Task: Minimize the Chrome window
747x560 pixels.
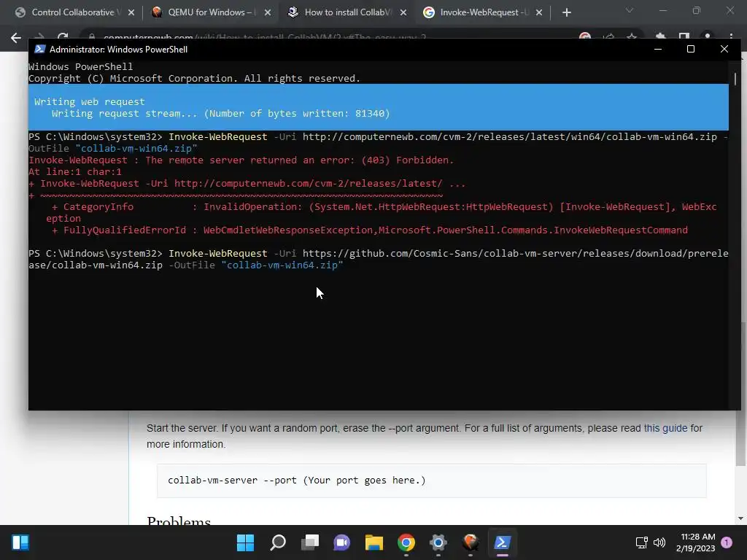Action: (x=662, y=10)
